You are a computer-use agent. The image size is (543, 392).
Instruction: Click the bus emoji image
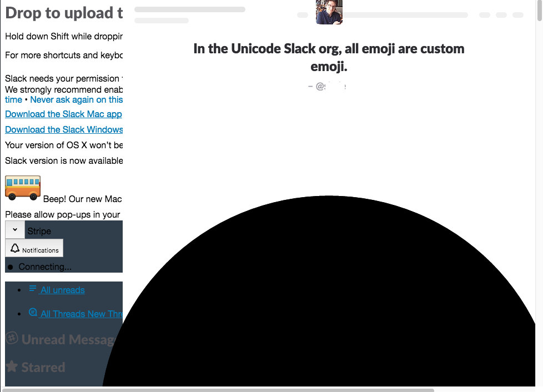click(x=23, y=188)
